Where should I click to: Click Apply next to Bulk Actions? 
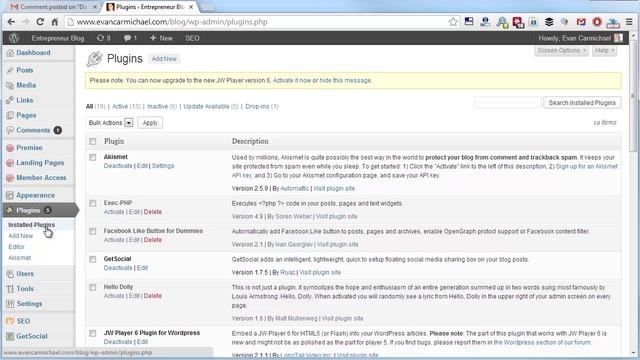click(x=150, y=123)
